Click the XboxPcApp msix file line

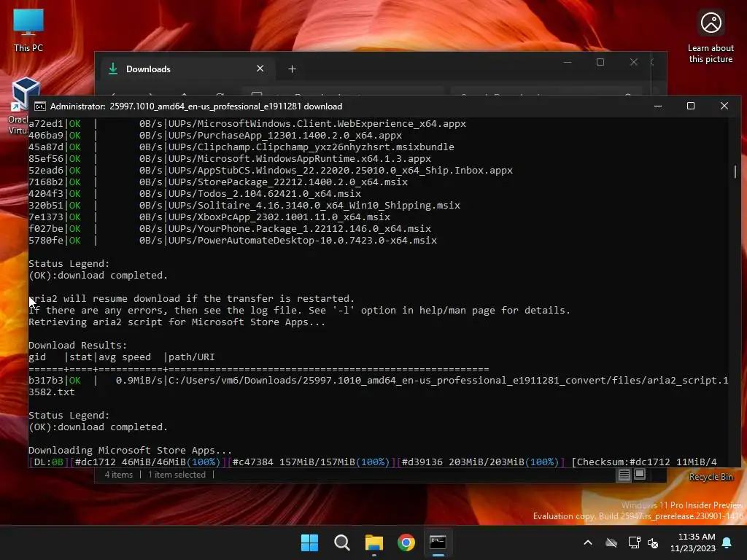(209, 217)
